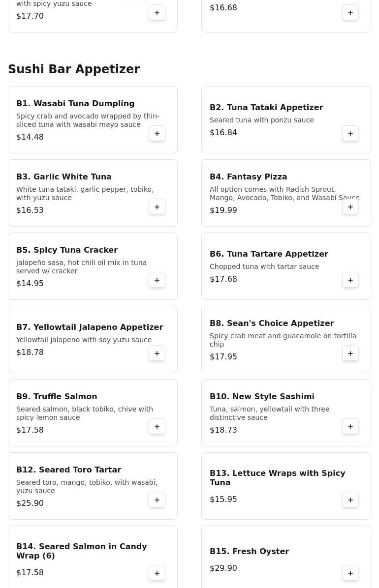Screen dimensions: 379x588
Task: Add Wasabi Tuna Dumpling with plus icon
Action: (x=157, y=134)
